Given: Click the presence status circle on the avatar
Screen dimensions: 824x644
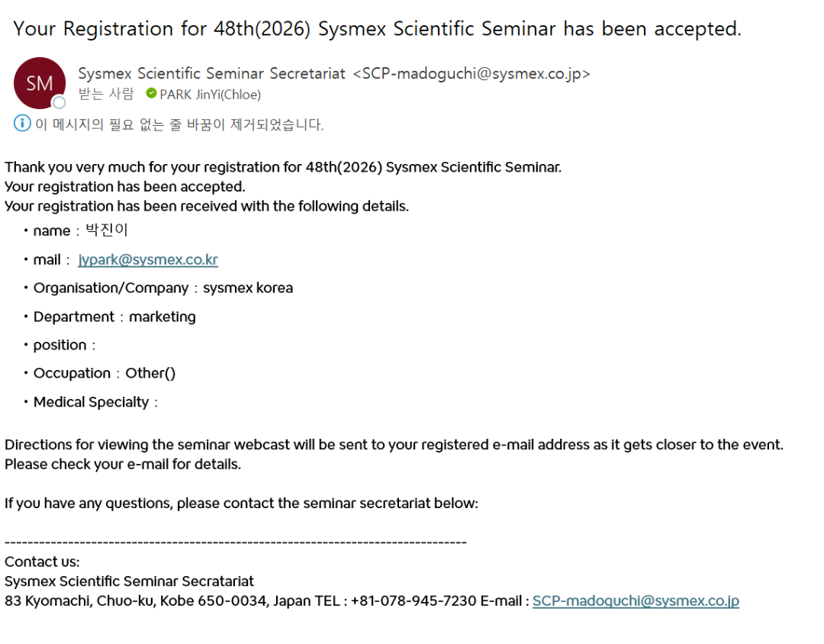Looking at the screenshot, I should 59,103.
